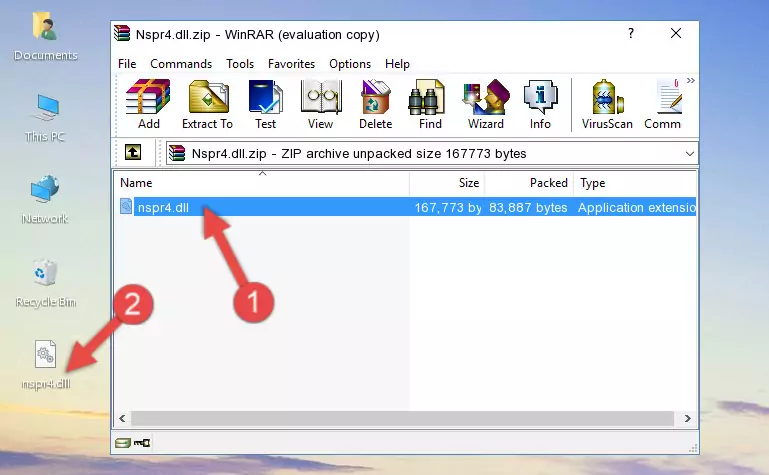Open the archive path dropdown
The width and height of the screenshot is (769, 475).
coord(690,154)
